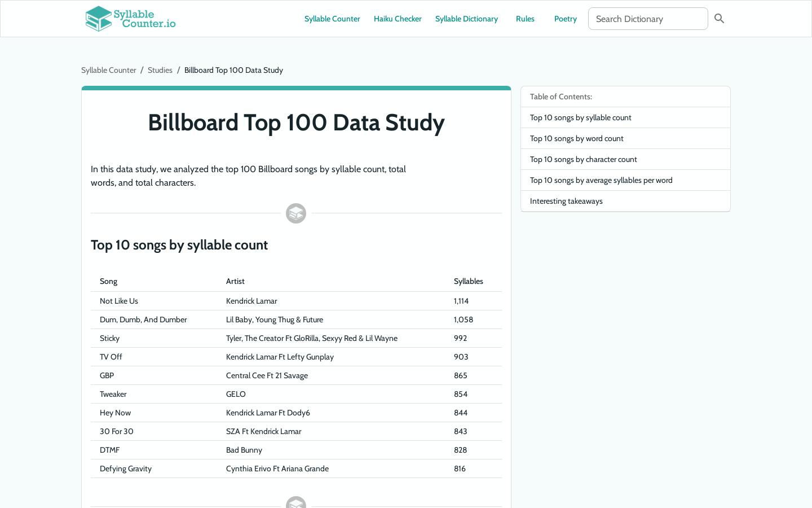Open Haiku Checker nav link
Viewport: 812px width, 508px height.
tap(398, 19)
